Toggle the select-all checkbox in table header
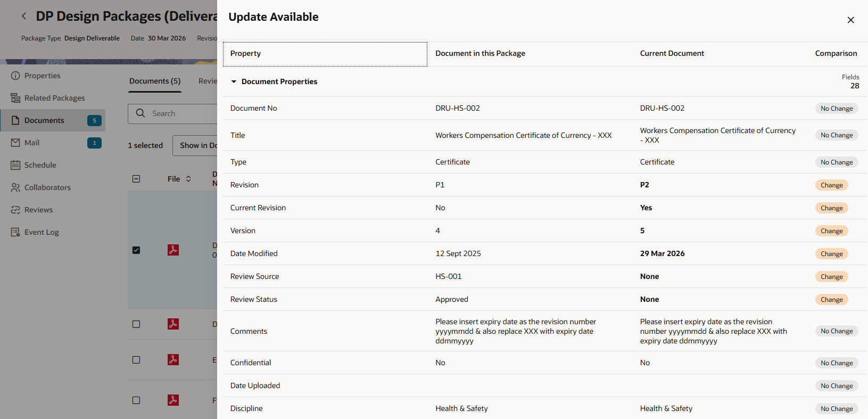The image size is (868, 419). point(136,179)
